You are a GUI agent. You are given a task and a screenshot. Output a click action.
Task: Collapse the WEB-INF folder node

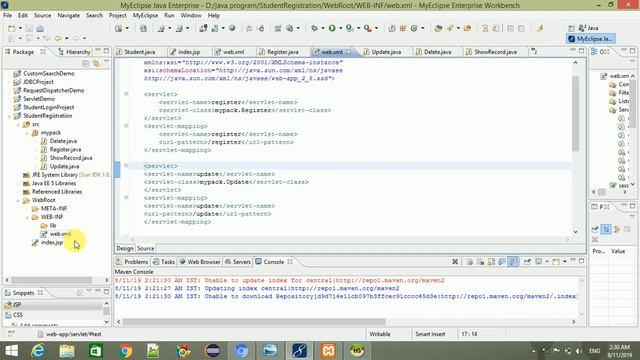(27, 217)
